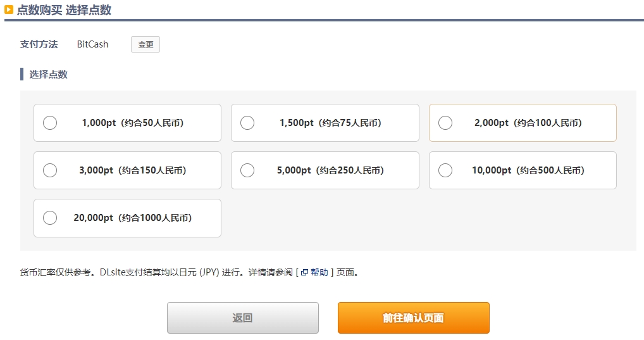This screenshot has width=644, height=340.
Task: Click the 10,000pt (约合500人民币) label text
Action: [528, 170]
